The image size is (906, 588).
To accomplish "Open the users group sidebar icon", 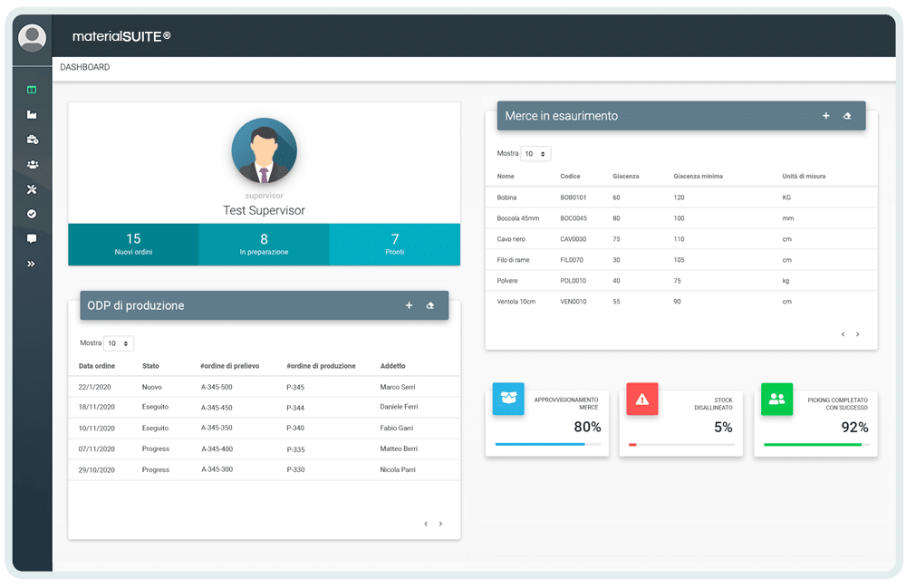I will (32, 164).
